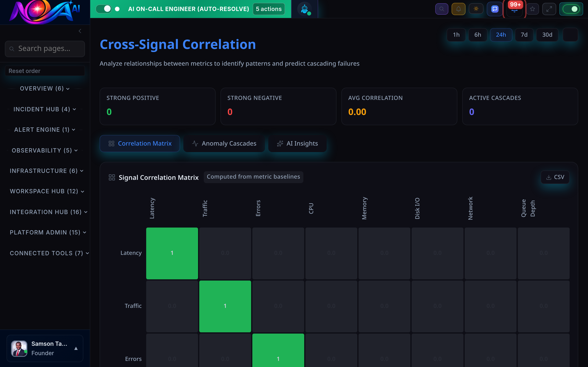Click the star favorite icon
Image resolution: width=588 pixels, height=367 pixels.
click(x=533, y=9)
